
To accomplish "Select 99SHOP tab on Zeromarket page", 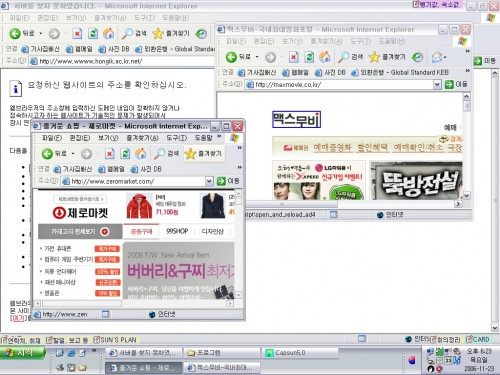I will (177, 231).
